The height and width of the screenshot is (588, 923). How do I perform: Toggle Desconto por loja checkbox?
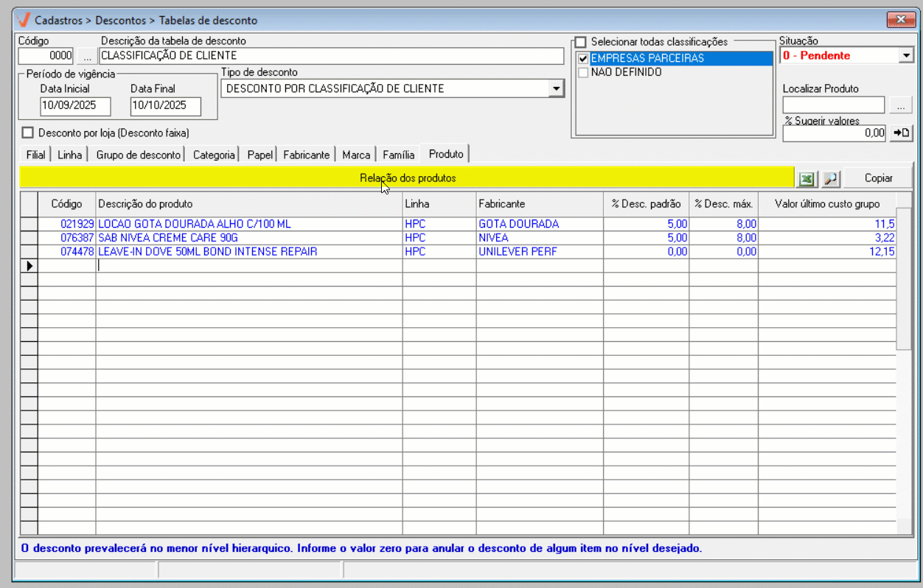[28, 133]
